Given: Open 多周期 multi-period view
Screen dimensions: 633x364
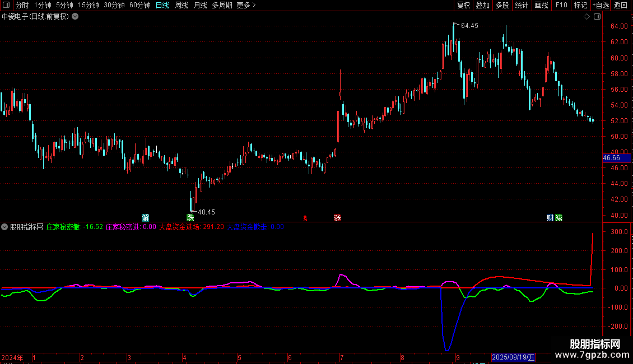Looking at the screenshot, I should (x=222, y=5).
